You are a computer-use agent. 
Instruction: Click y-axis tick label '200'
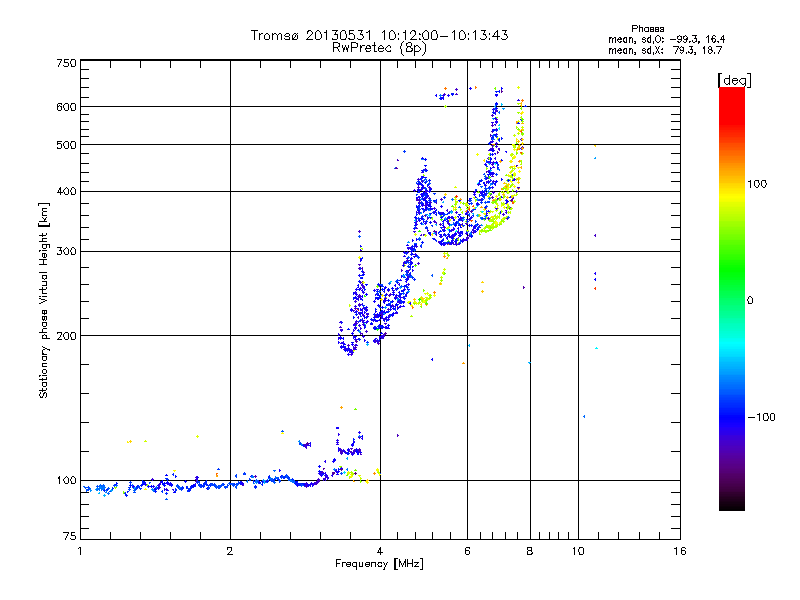(x=66, y=336)
